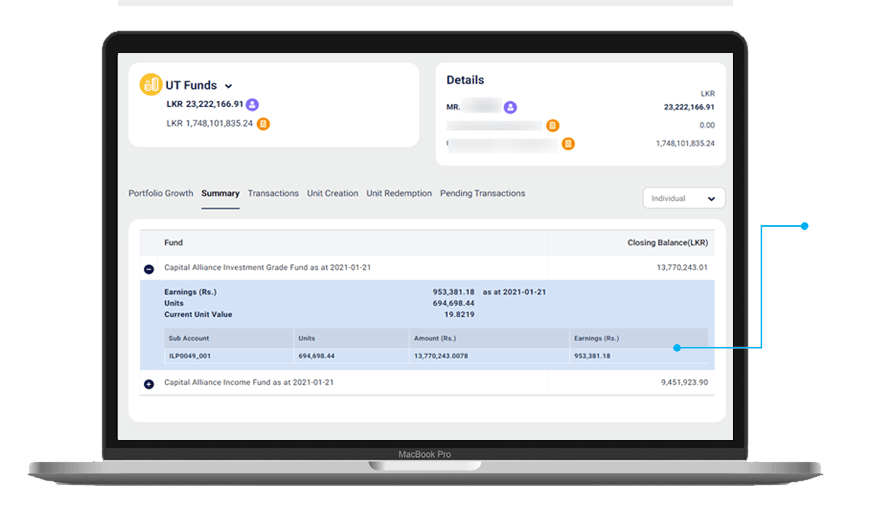This screenshot has height=515, width=880.
Task: Go to the Unit Creation tab
Action: 332,193
